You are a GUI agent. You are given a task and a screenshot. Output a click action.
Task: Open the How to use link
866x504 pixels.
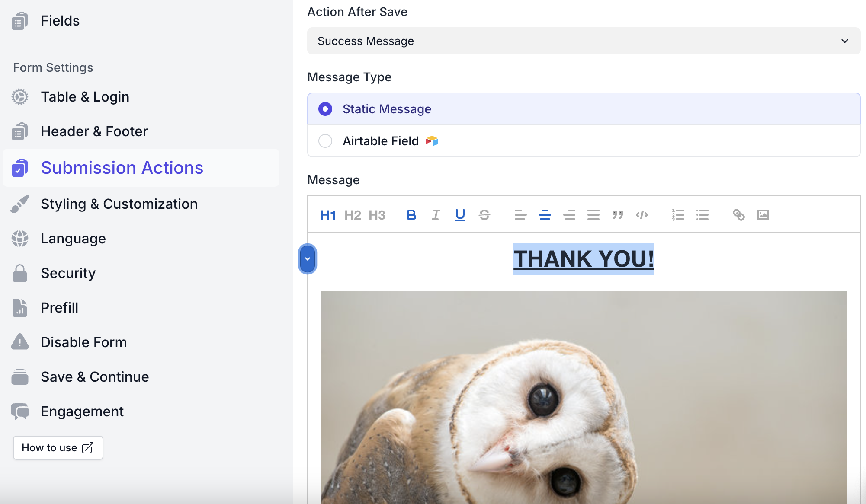point(58,448)
